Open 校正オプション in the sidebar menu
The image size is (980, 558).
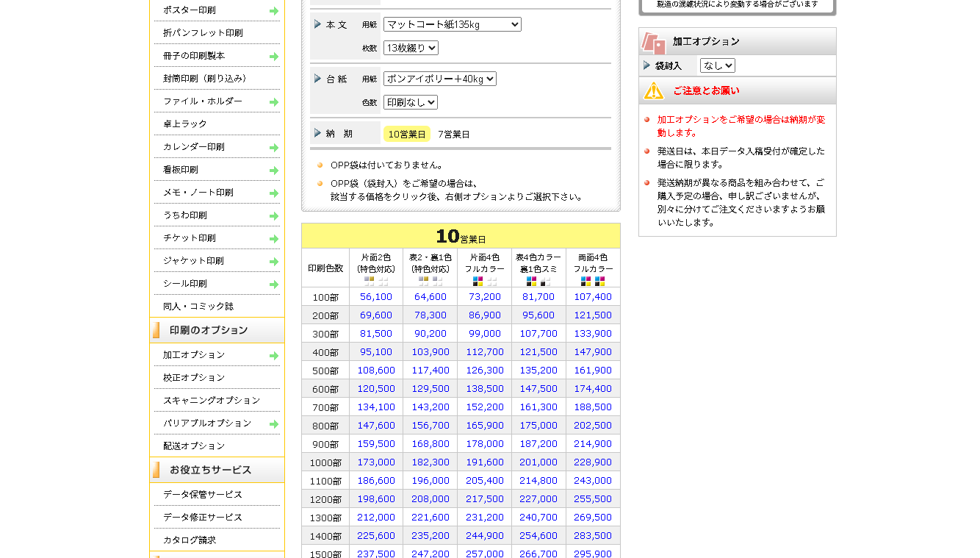point(194,377)
